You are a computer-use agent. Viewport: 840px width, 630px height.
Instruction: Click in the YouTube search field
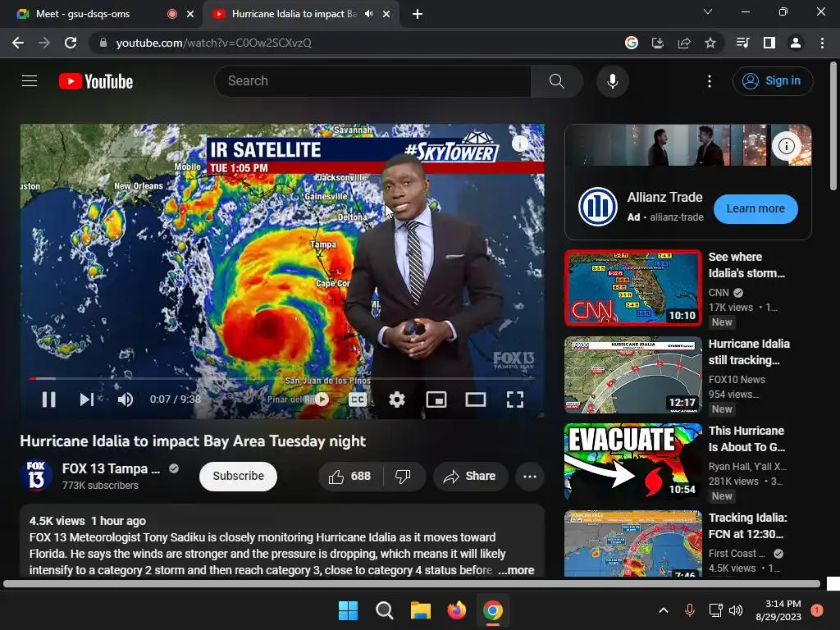tap(373, 81)
